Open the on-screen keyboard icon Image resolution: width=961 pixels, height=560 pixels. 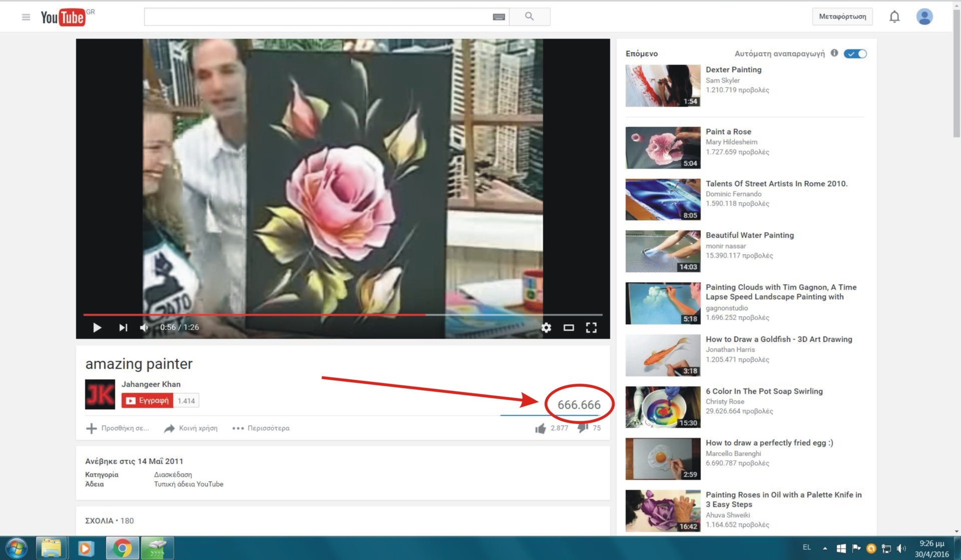click(x=499, y=17)
